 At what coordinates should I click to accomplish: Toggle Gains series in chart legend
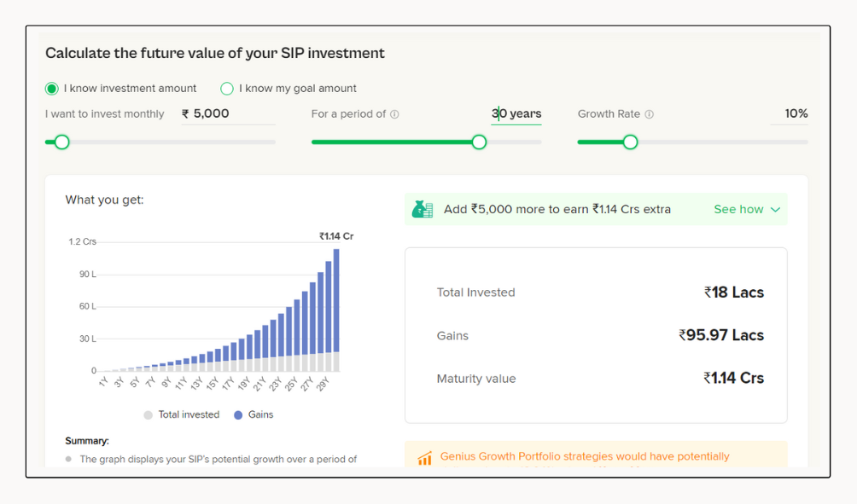click(x=260, y=415)
